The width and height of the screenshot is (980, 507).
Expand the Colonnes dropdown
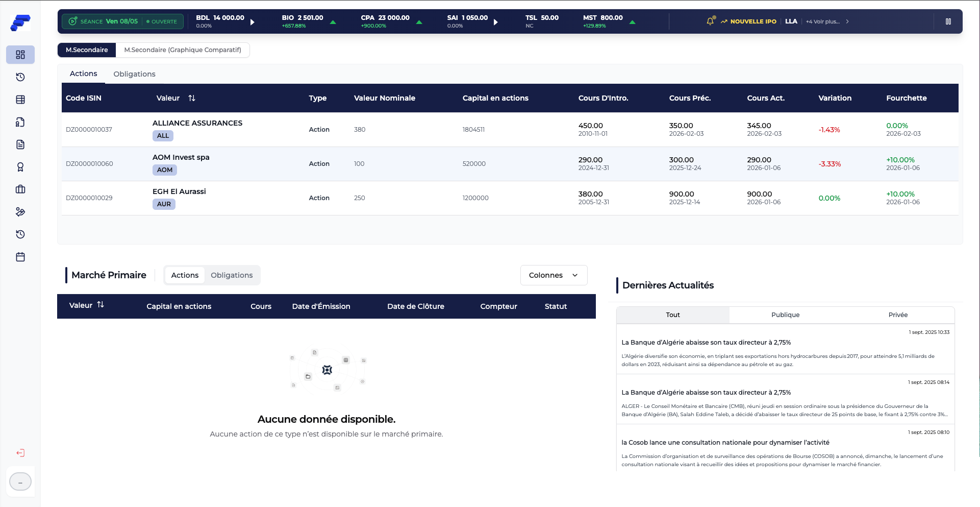pyautogui.click(x=554, y=275)
